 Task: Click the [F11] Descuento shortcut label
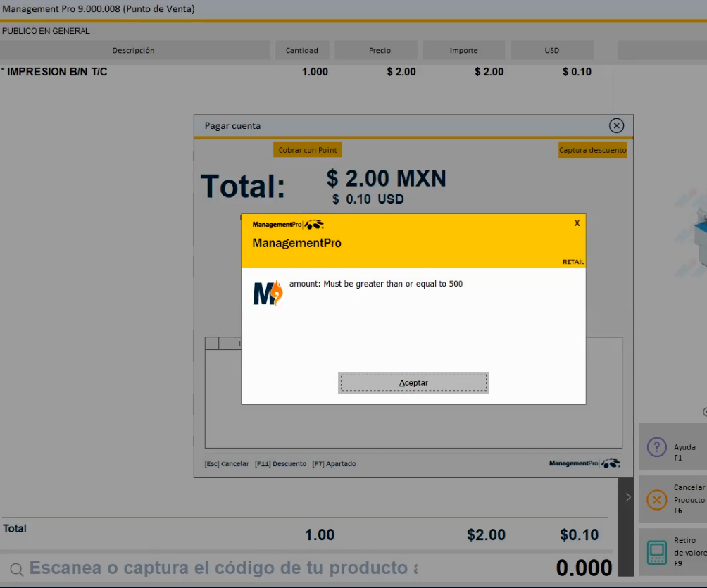pyautogui.click(x=280, y=464)
